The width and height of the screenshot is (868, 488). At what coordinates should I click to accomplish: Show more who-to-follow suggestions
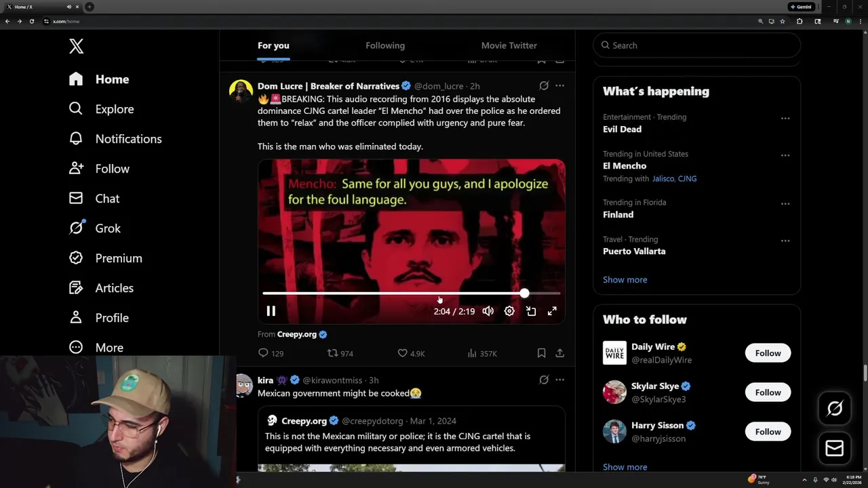[625, 467]
